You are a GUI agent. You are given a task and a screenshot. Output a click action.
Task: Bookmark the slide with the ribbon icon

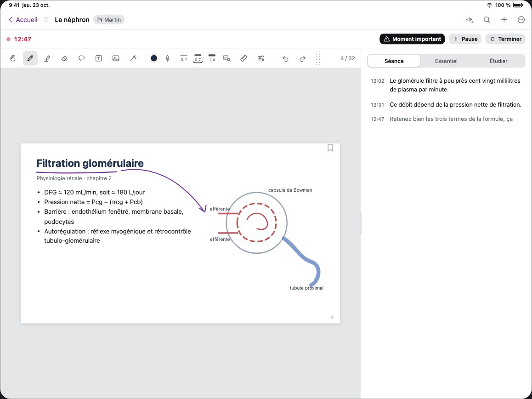point(330,148)
